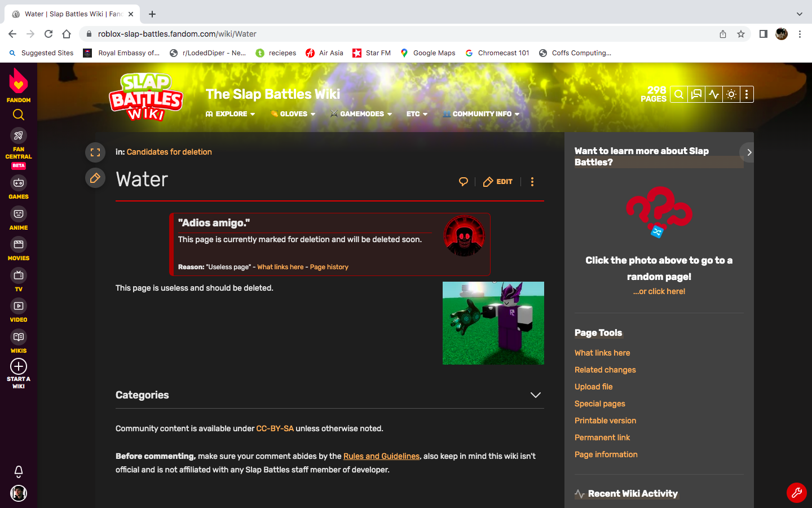Viewport: 812px width, 508px height.
Task: Open Fan Central beta section
Action: click(19, 148)
